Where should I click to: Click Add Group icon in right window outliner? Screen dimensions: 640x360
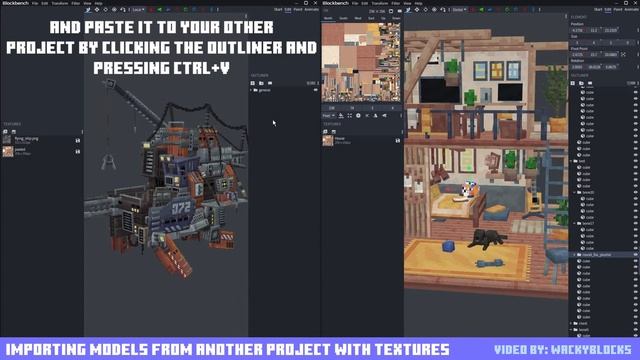coord(581,83)
